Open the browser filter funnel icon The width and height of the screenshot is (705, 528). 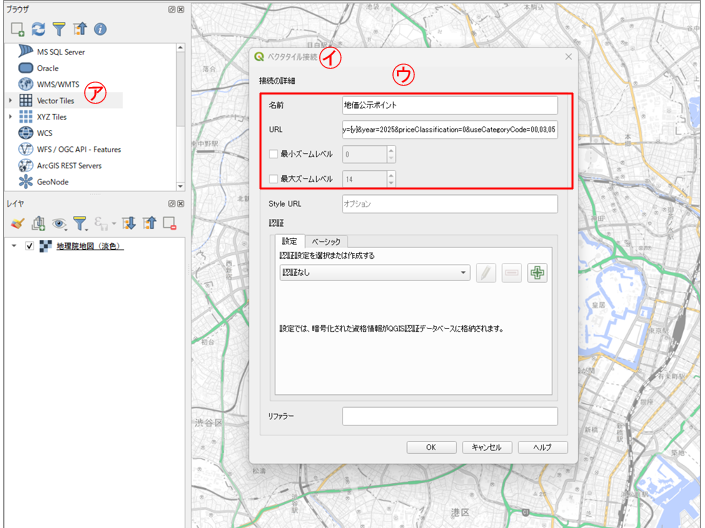57,29
